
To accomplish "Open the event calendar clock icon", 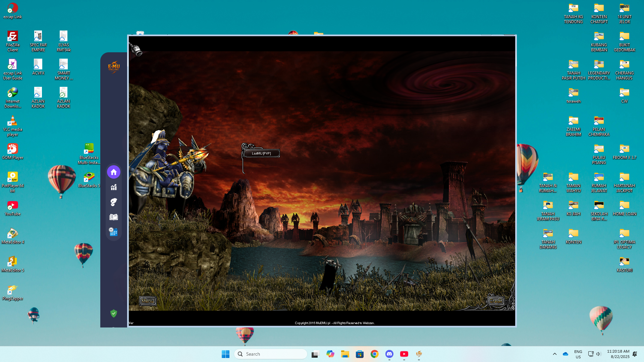I will click(x=113, y=232).
